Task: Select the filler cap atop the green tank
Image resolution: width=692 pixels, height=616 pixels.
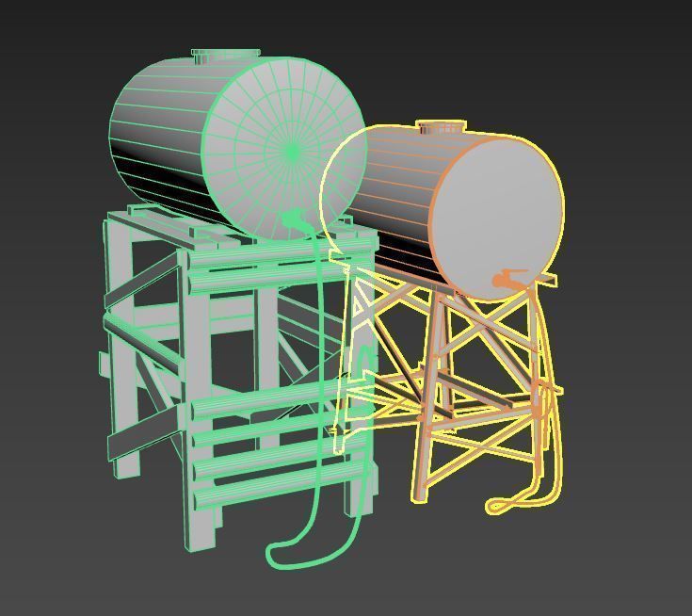Action: coord(226,55)
